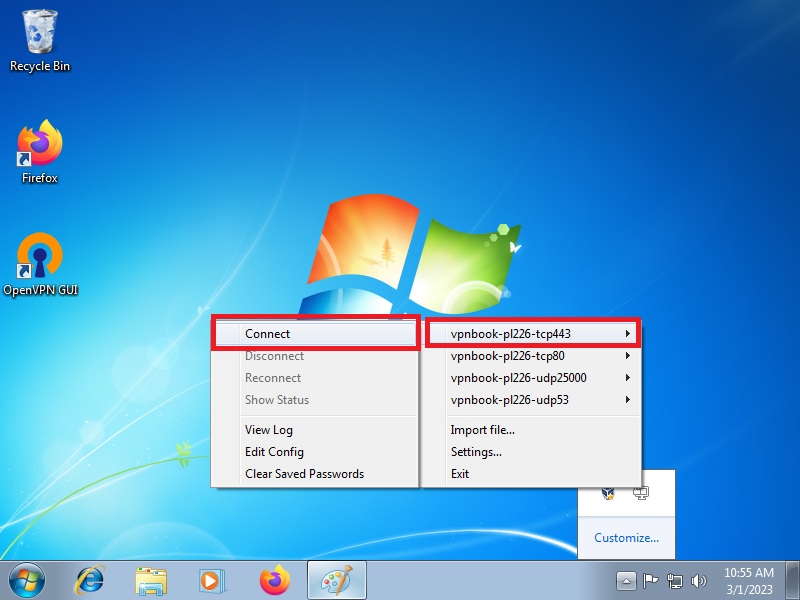The image size is (800, 600).
Task: Click the Paint icon in the taskbar
Action: 336,580
